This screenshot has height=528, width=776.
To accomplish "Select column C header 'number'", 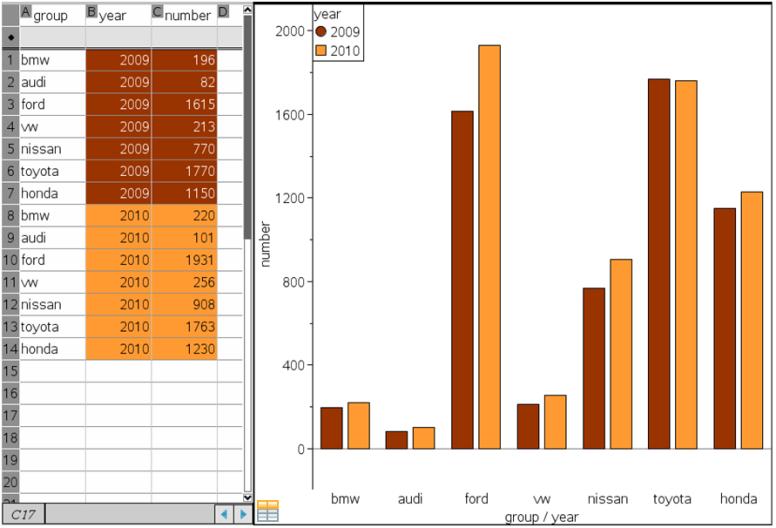I will (184, 15).
